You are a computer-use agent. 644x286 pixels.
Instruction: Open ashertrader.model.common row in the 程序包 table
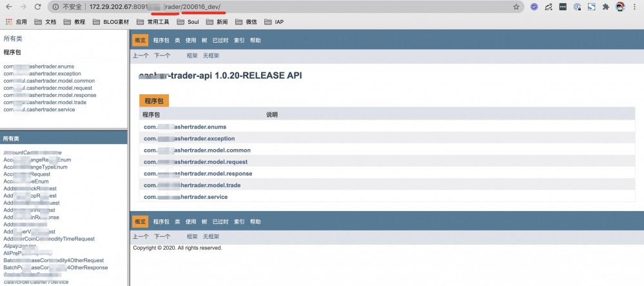pyautogui.click(x=197, y=150)
